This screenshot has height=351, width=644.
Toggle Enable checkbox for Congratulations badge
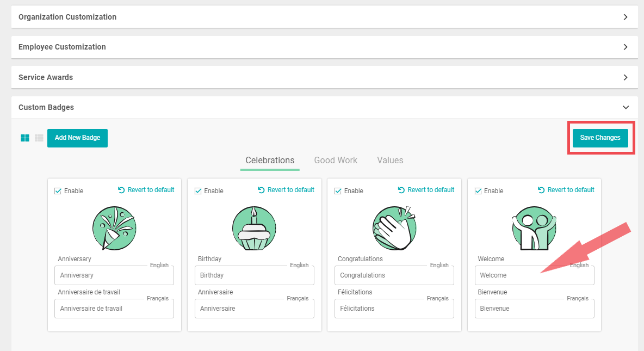338,191
